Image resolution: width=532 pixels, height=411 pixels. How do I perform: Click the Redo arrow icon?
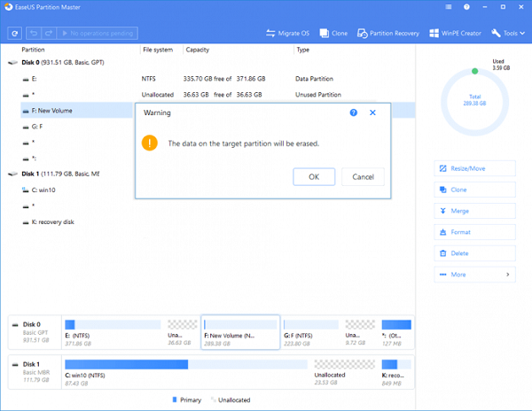click(48, 33)
